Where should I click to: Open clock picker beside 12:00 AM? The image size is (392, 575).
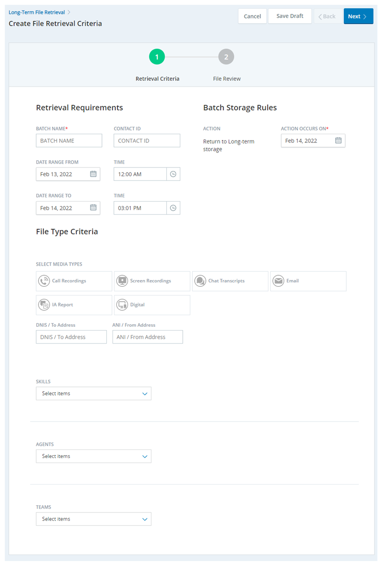(173, 174)
